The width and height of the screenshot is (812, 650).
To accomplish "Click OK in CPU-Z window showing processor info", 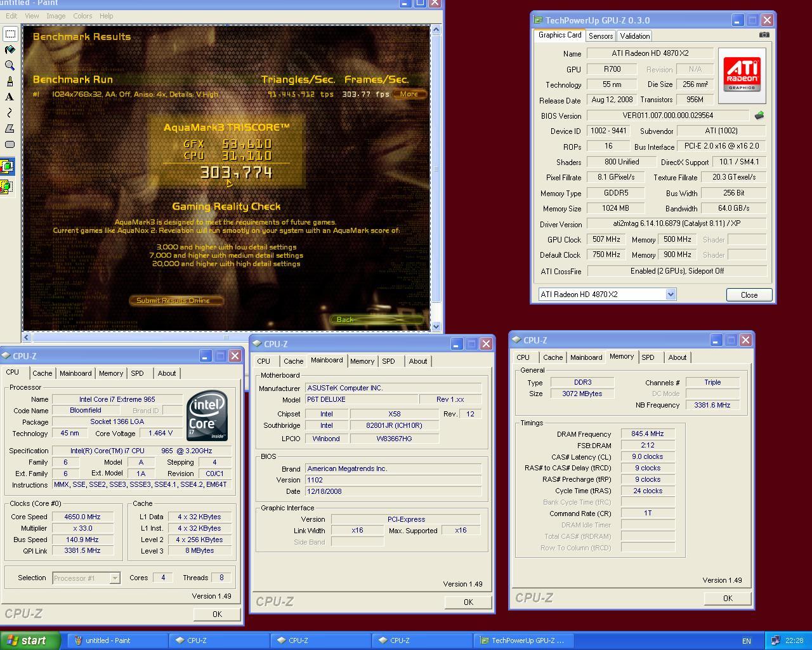I will coord(217,614).
